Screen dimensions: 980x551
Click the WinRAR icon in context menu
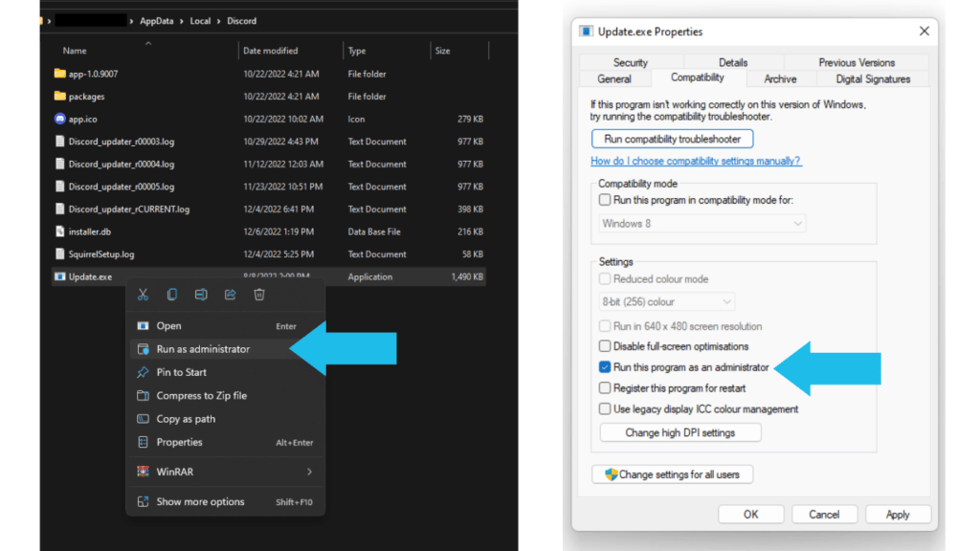click(x=144, y=472)
